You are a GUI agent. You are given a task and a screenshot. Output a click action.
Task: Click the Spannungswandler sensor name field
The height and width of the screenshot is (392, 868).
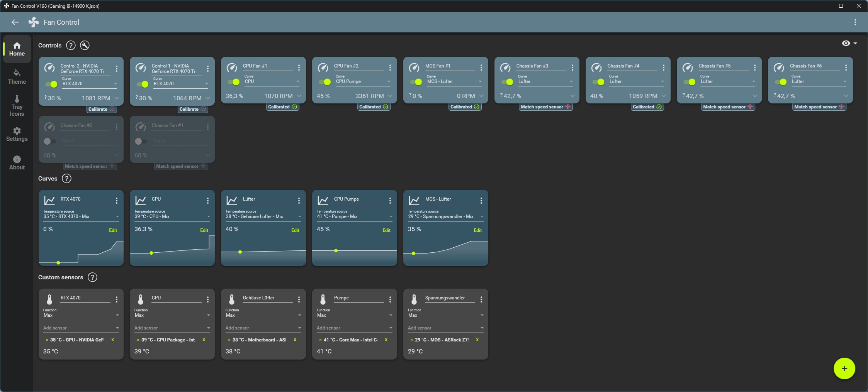point(450,298)
